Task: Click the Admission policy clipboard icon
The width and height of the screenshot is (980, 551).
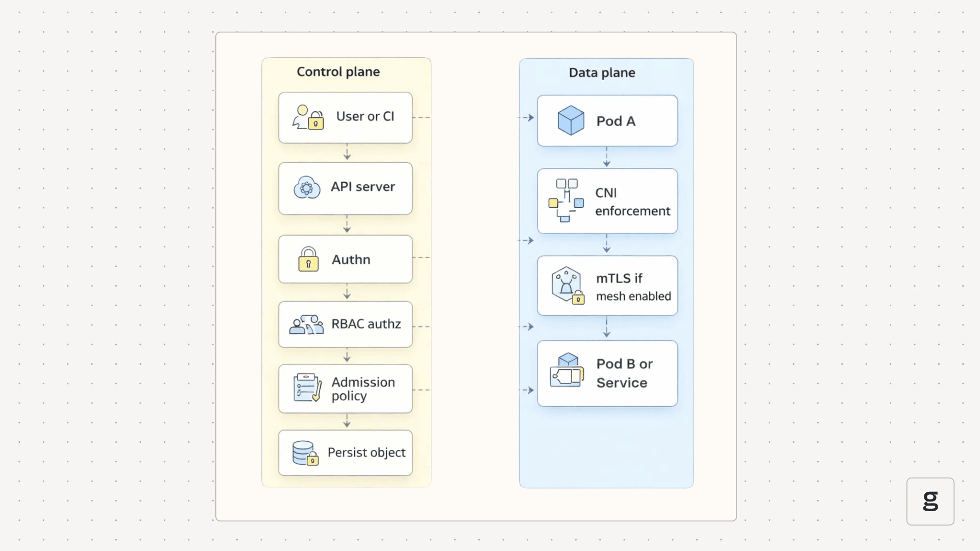Action: [307, 388]
